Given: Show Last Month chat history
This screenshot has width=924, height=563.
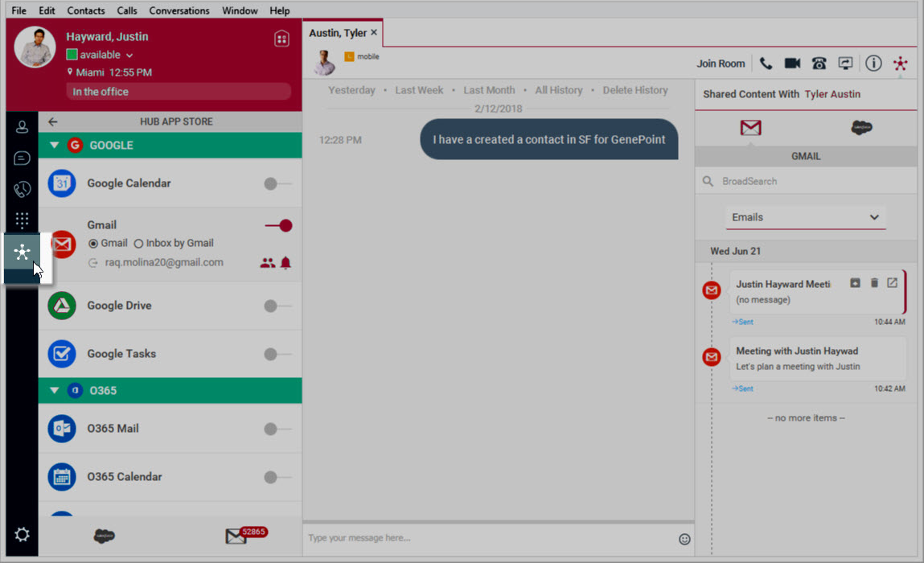Looking at the screenshot, I should [x=489, y=90].
